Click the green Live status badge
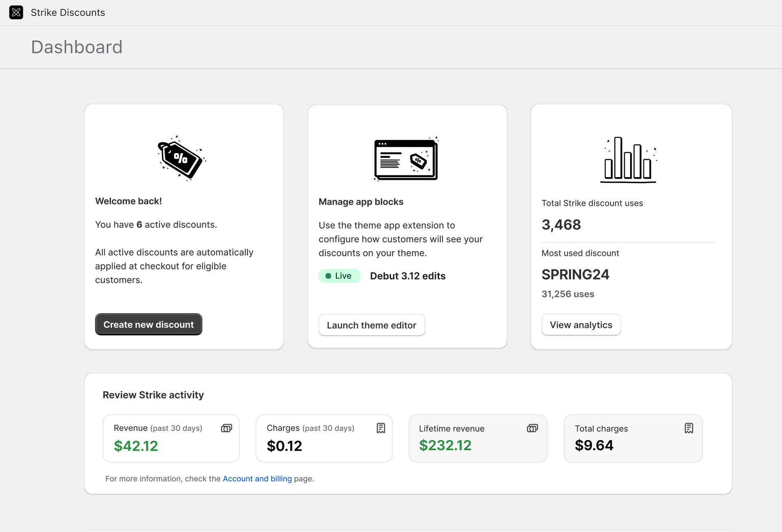This screenshot has width=782, height=532. [x=339, y=276]
